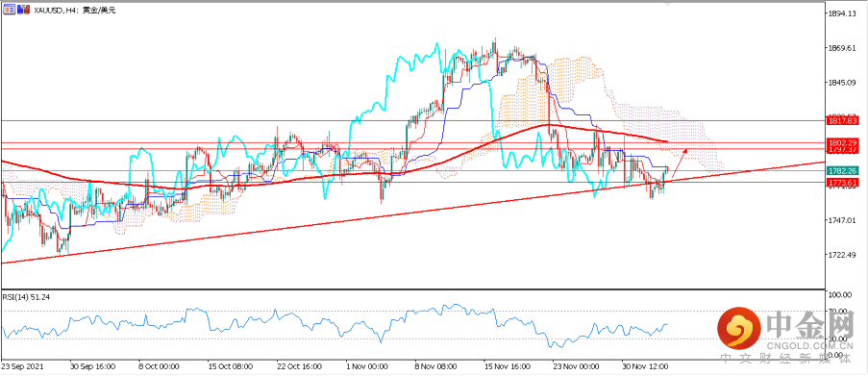Click the 1 Nov 00:00 time label

tap(366, 366)
